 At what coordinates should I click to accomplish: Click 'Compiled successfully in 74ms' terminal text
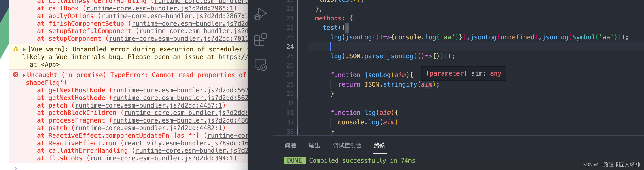click(x=362, y=161)
